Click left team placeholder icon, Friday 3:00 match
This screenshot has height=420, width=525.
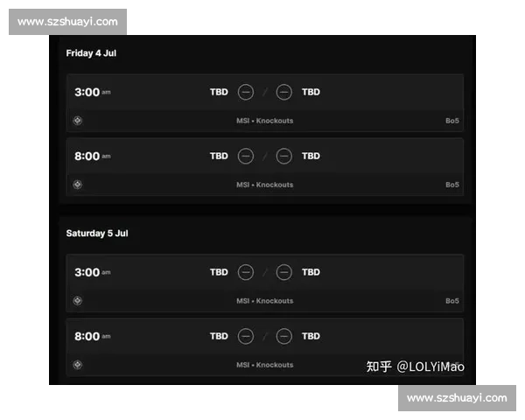[x=245, y=92]
